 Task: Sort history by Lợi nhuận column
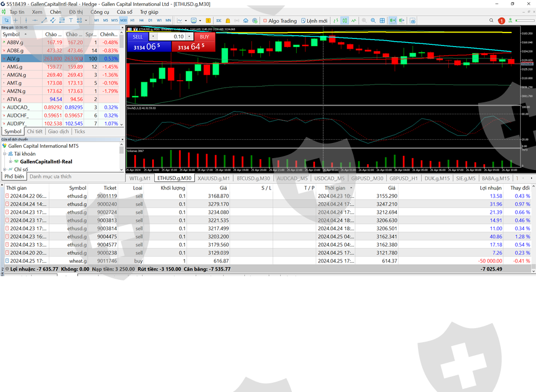click(491, 188)
